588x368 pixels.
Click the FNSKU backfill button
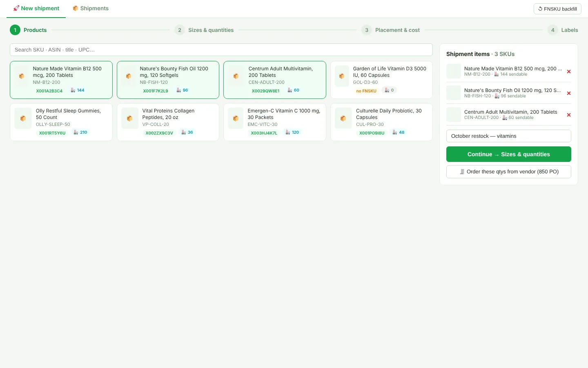(557, 9)
